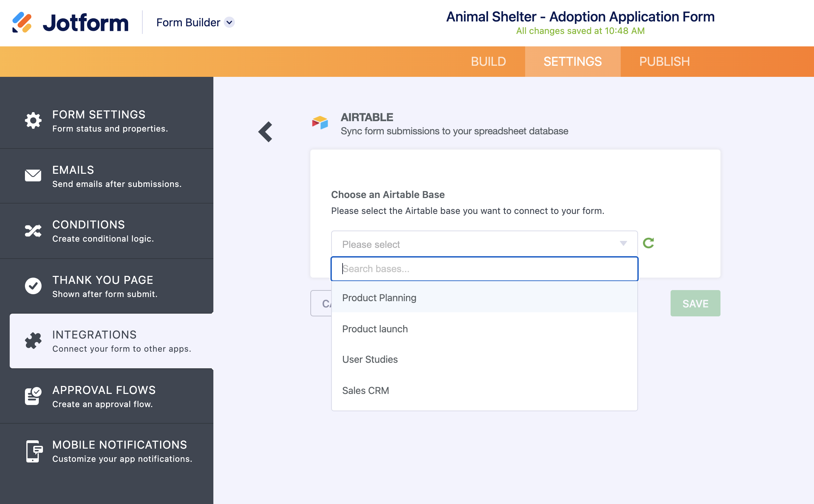Click the Emails envelope icon

point(33,175)
